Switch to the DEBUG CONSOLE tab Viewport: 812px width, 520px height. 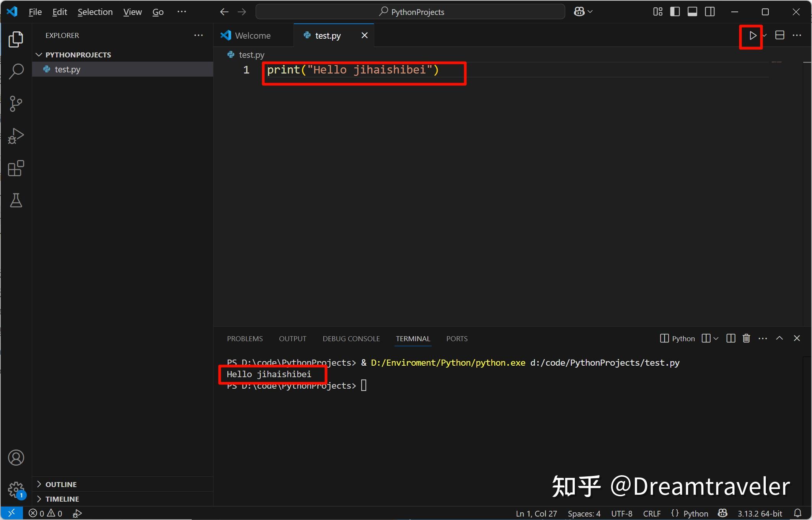351,338
